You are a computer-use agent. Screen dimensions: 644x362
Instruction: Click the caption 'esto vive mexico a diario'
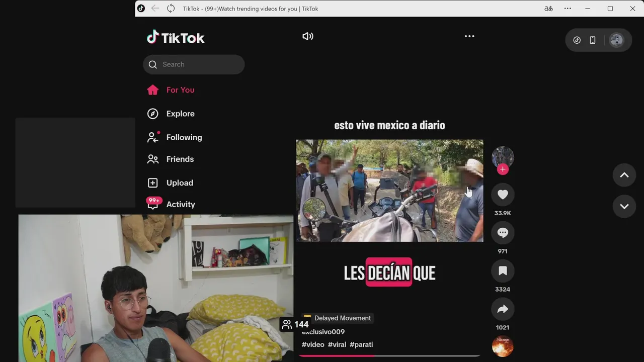click(389, 125)
